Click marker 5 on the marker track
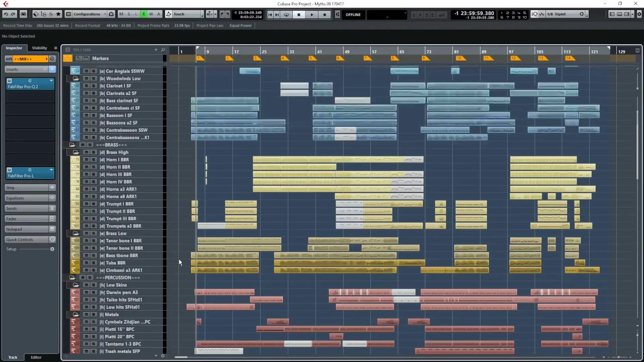Image resolution: width=644 pixels, height=362 pixels. click(311, 59)
